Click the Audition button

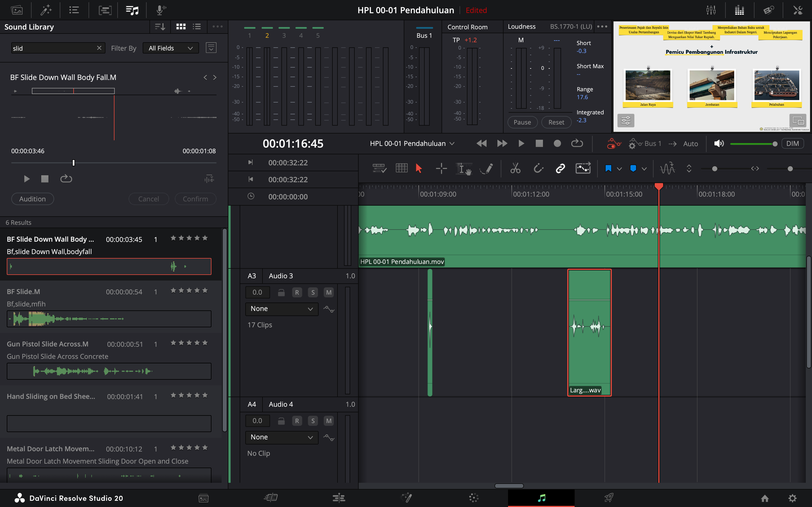(32, 199)
